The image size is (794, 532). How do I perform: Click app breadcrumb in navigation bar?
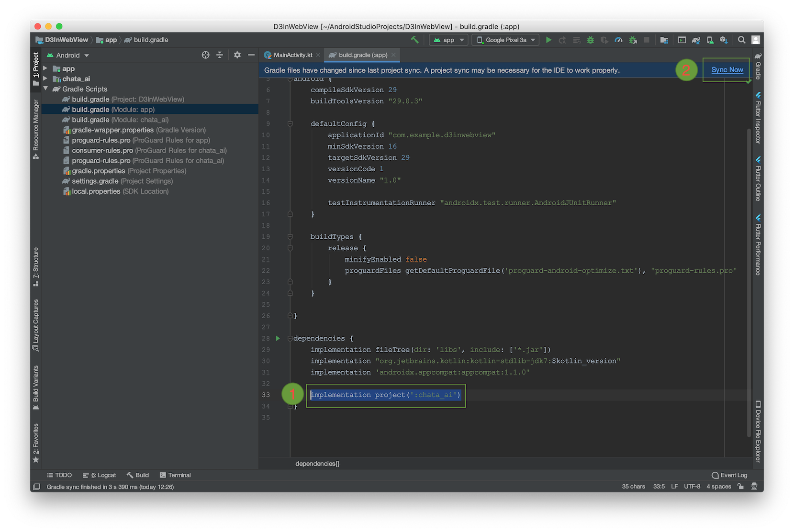[x=107, y=40]
